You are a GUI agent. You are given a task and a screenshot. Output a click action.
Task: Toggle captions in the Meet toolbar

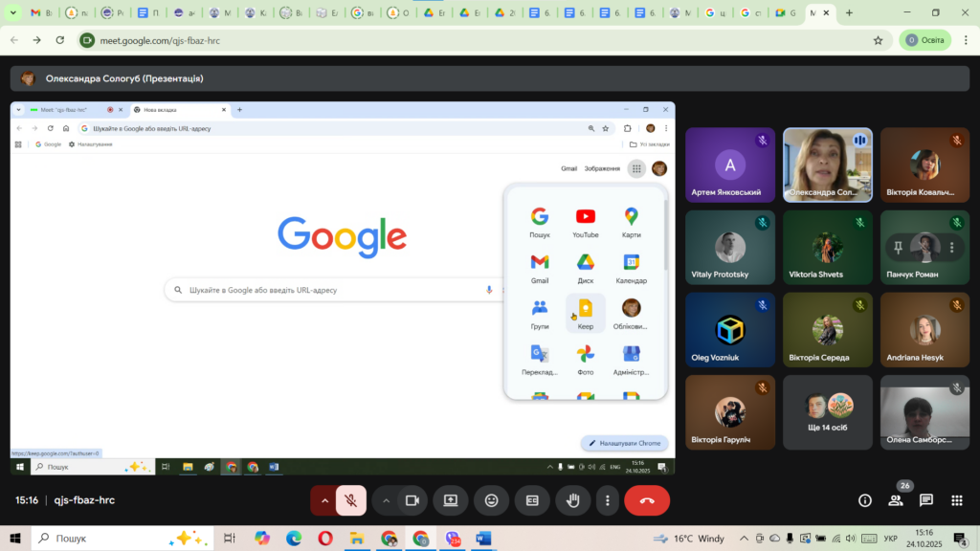pyautogui.click(x=531, y=500)
